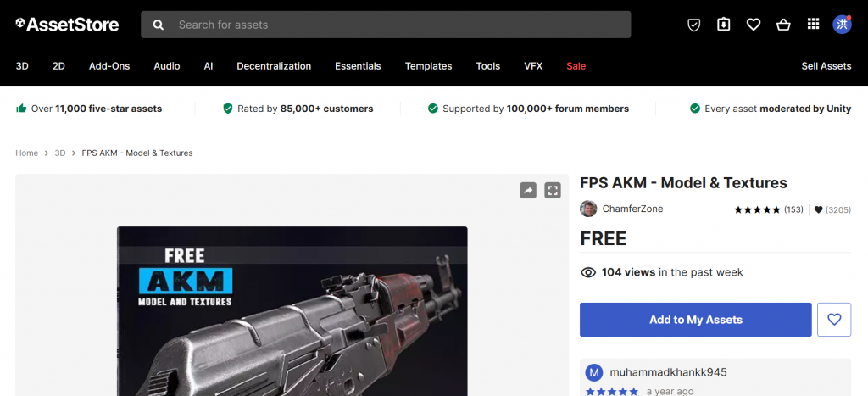The width and height of the screenshot is (868, 396).
Task: Click the favorites heart count (3205)
Action: tap(832, 210)
